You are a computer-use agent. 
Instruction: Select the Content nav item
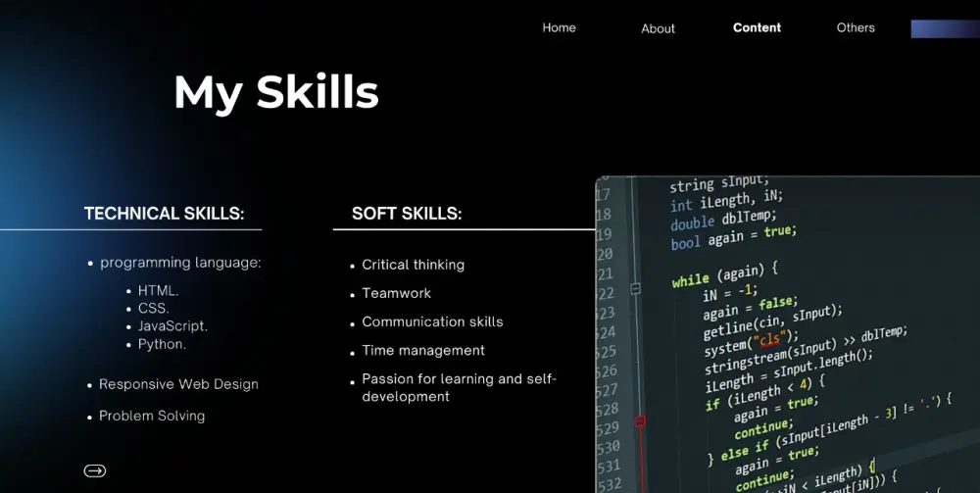click(x=757, y=27)
